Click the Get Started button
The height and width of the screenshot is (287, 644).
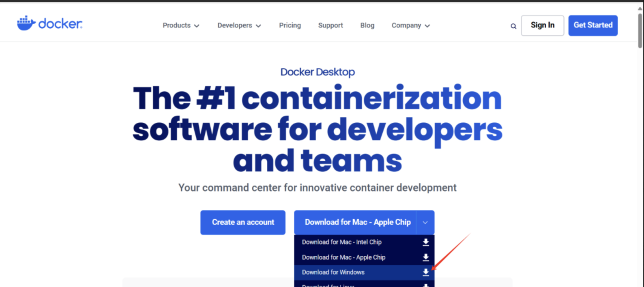tap(593, 25)
